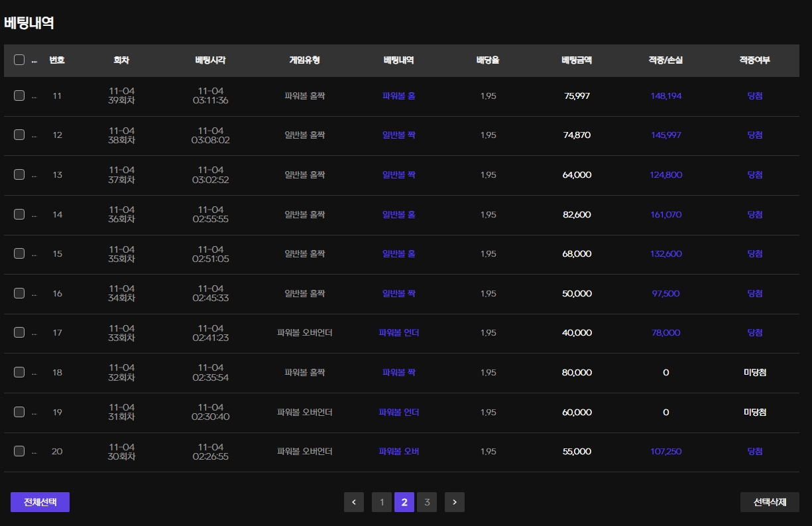Select the checkbox for row number 15
Screen dimensions: 812x526
(19, 253)
